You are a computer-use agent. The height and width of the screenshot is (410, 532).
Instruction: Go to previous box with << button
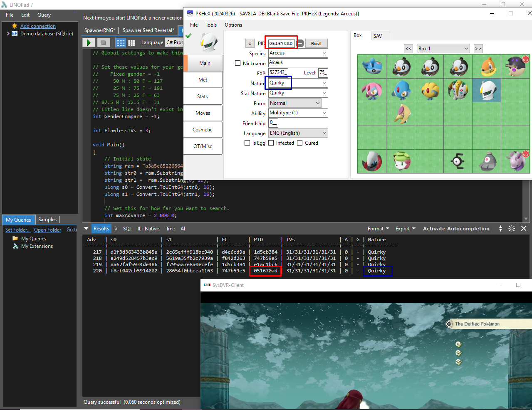tap(408, 49)
